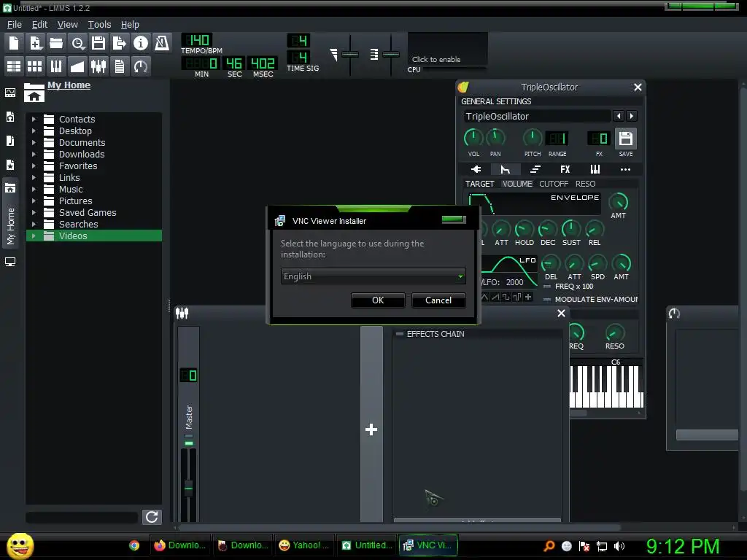
Task: Open the What's This info icon
Action: (141, 43)
